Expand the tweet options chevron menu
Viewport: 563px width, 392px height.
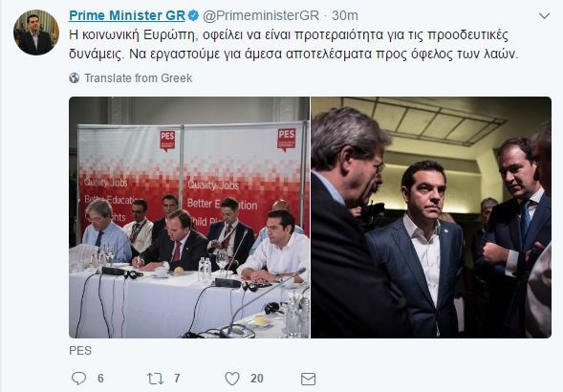(x=544, y=16)
